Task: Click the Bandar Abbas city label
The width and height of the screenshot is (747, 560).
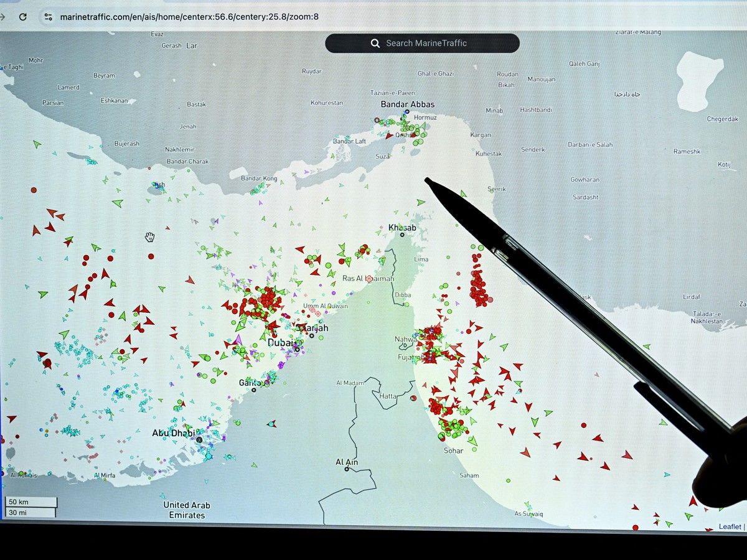Action: coord(408,104)
